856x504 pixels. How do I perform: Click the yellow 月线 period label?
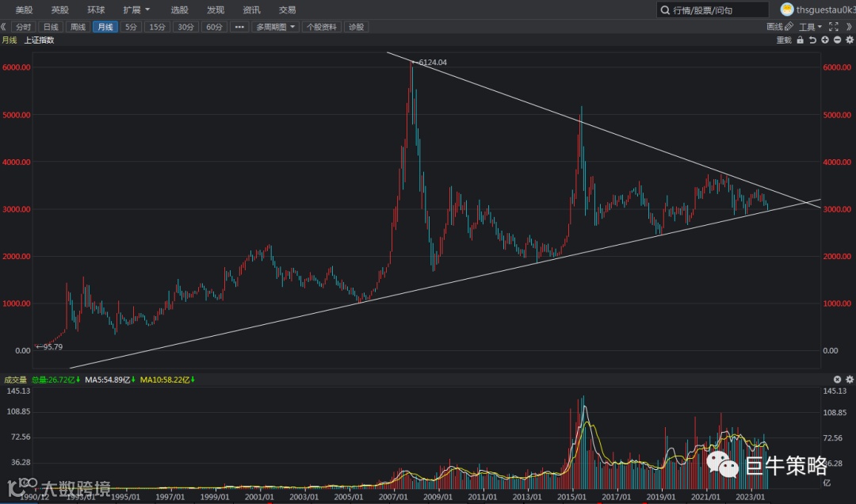(x=10, y=40)
